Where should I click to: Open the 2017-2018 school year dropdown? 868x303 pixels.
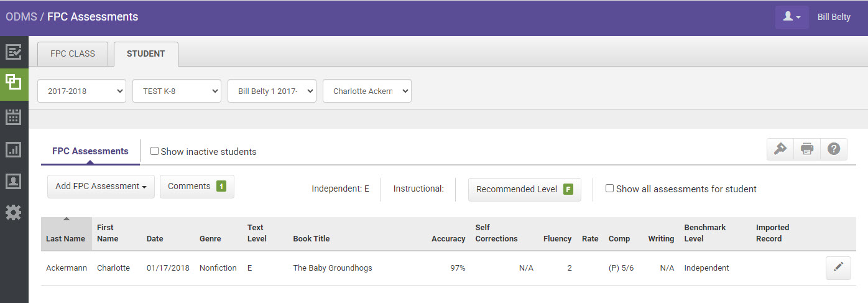coord(82,91)
